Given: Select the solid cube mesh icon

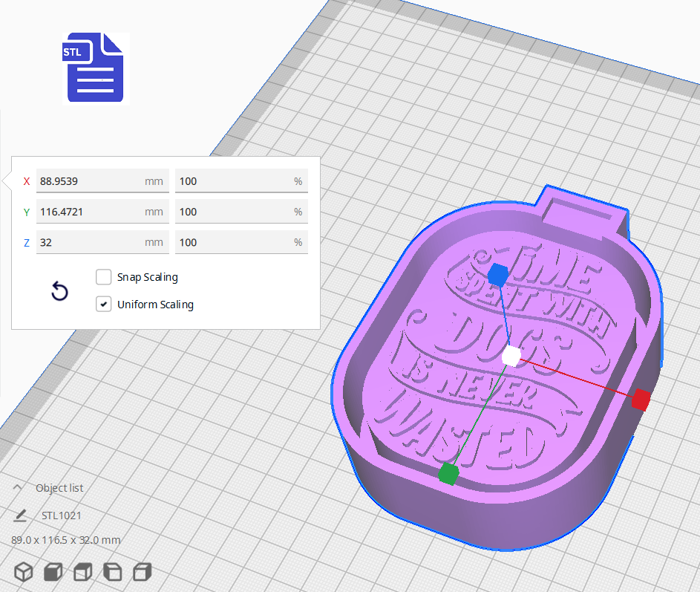Looking at the screenshot, I should (52, 572).
